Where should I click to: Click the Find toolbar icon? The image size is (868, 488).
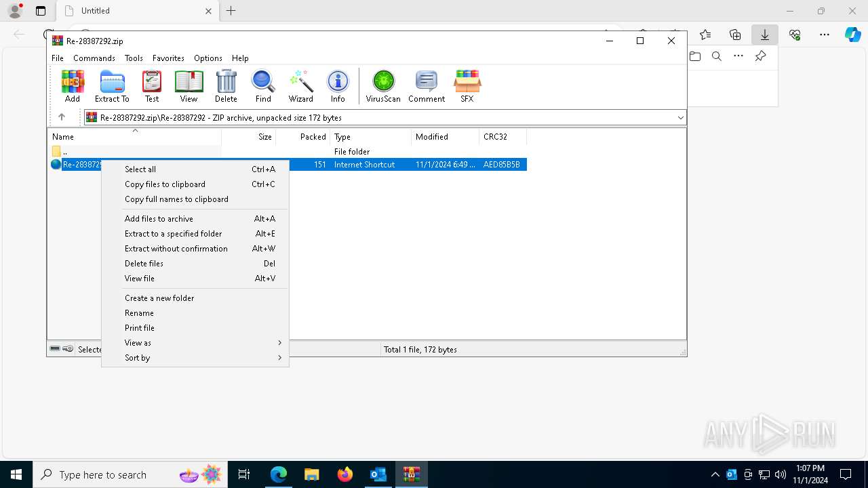tap(263, 86)
